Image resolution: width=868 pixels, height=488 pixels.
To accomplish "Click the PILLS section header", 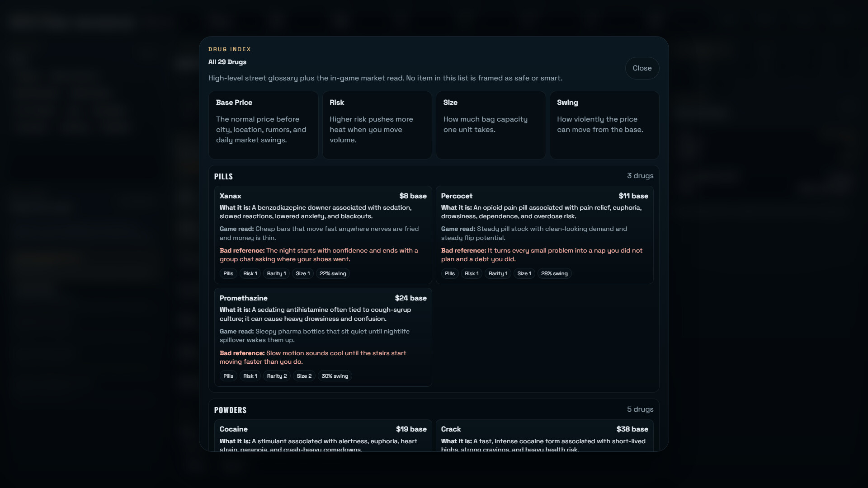I will pyautogui.click(x=223, y=177).
